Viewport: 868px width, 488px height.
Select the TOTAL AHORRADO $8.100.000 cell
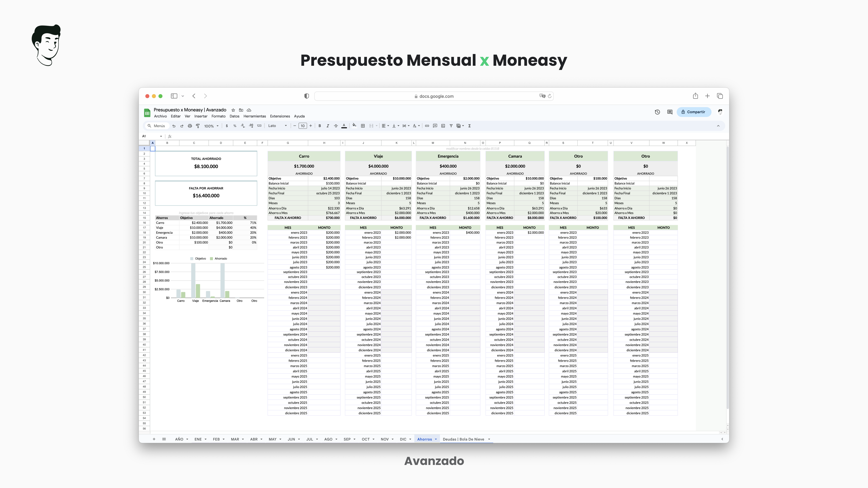(x=206, y=163)
